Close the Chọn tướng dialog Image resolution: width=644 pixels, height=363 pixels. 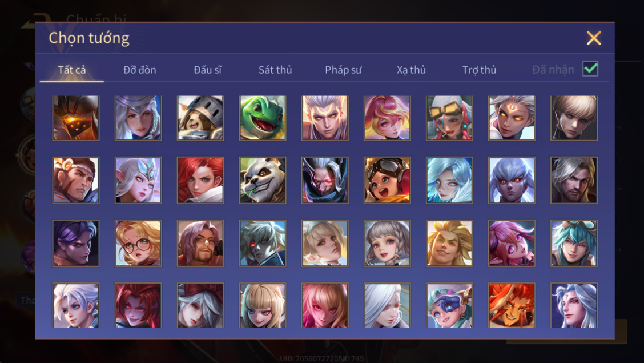pyautogui.click(x=594, y=38)
